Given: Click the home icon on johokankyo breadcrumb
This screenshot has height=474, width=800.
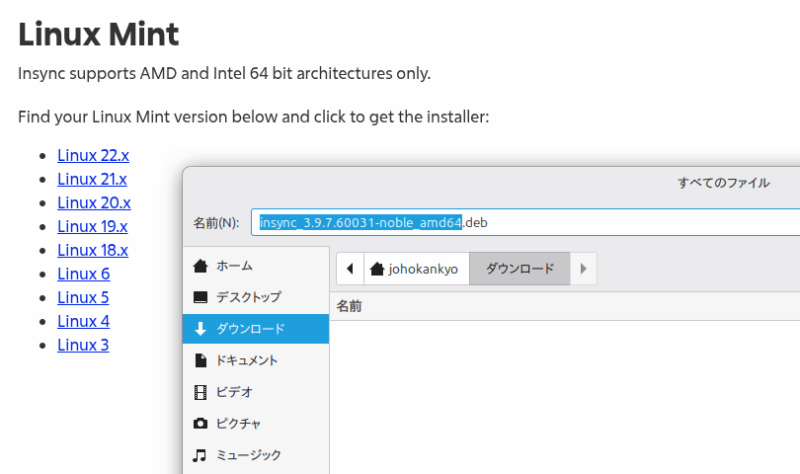Looking at the screenshot, I should click(377, 269).
